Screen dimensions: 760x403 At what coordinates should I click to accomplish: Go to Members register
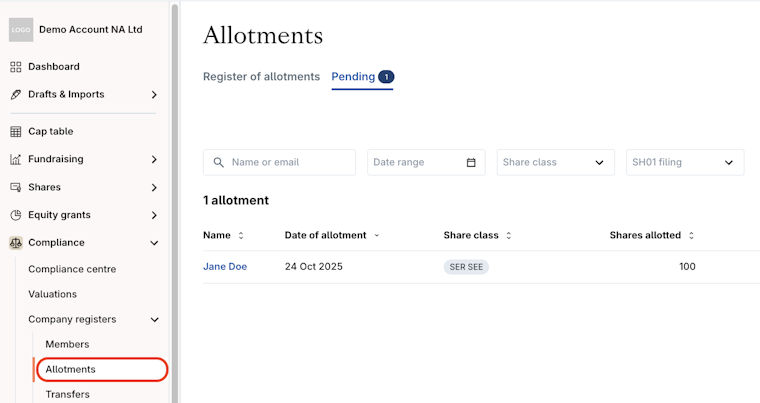click(67, 345)
